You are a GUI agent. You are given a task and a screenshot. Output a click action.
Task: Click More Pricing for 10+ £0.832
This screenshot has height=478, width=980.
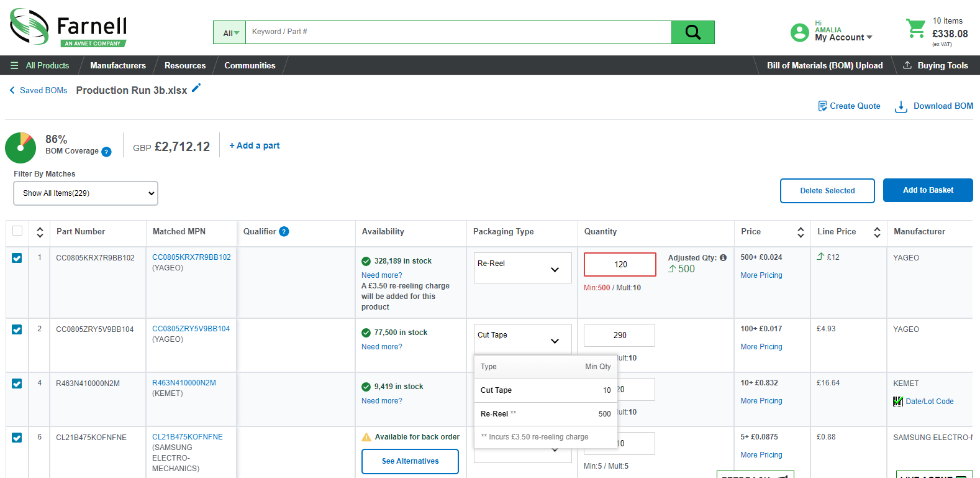[761, 401]
